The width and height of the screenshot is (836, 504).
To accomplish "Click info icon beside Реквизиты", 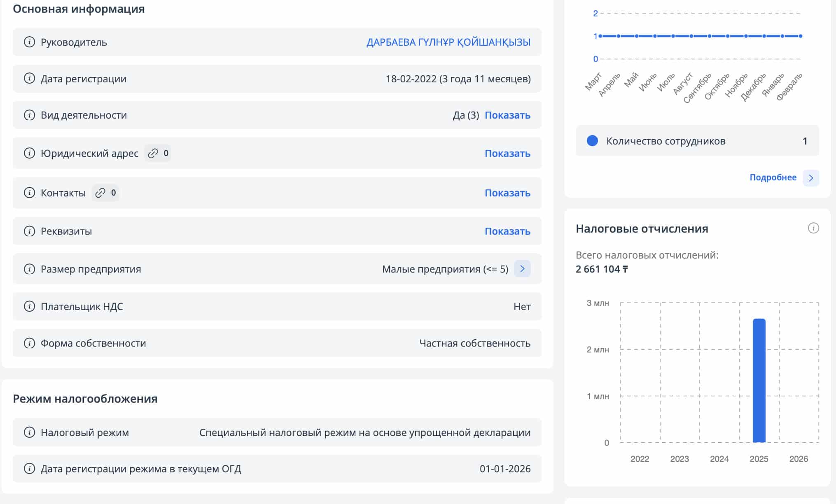I will [x=29, y=231].
